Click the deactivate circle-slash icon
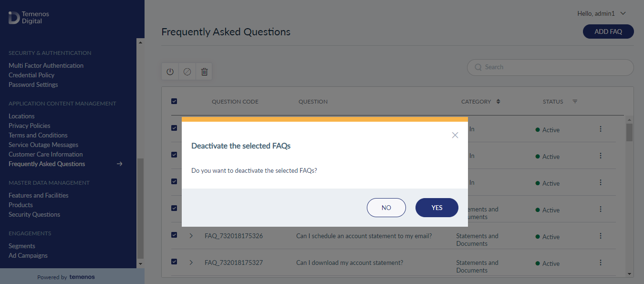The height and width of the screenshot is (284, 644). 187,72
